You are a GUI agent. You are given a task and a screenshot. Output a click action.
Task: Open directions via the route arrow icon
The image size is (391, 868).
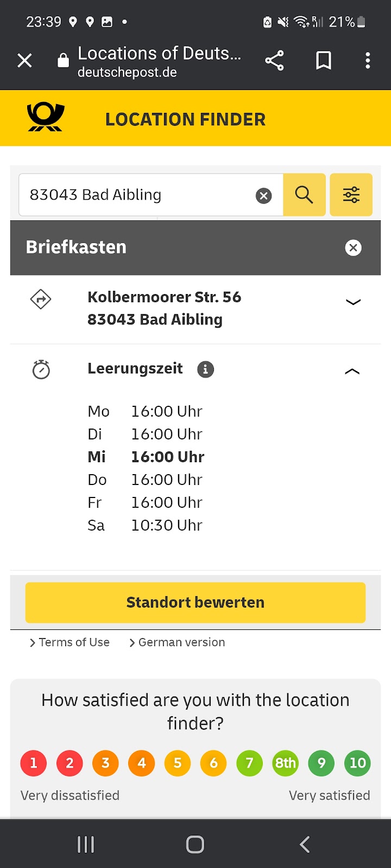tap(41, 299)
